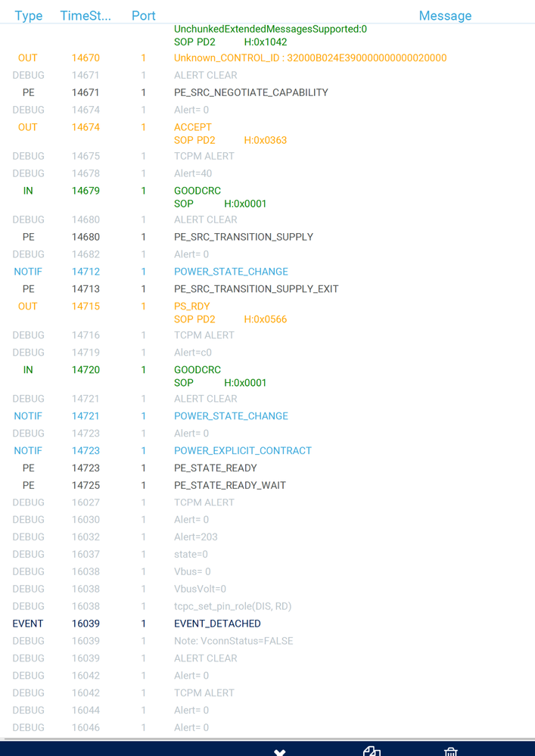Click the trash icon to clear the trace
Screen dimensions: 535x756
(451, 751)
